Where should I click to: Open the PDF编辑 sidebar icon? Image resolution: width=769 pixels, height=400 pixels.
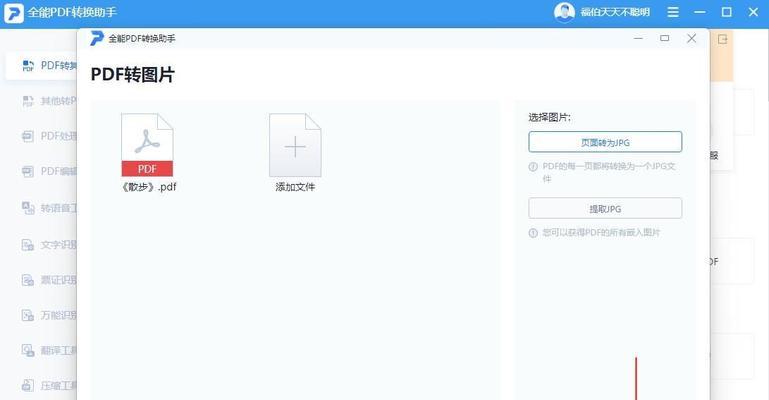[28, 171]
